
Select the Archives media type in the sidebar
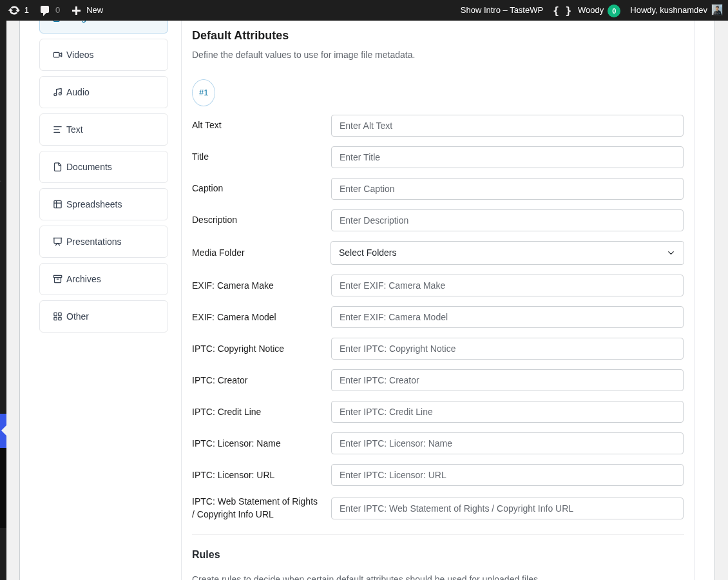[x=104, y=279]
